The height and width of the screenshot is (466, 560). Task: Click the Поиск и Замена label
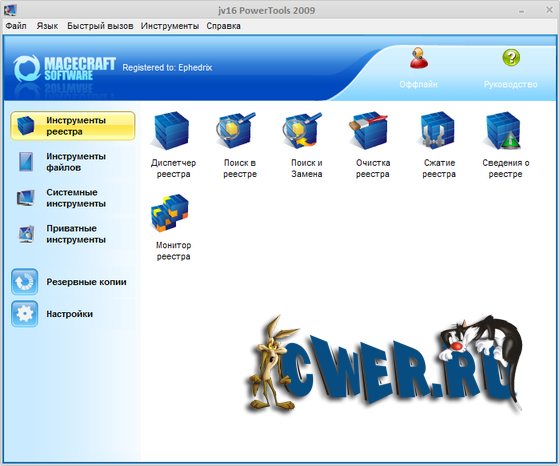(x=307, y=169)
